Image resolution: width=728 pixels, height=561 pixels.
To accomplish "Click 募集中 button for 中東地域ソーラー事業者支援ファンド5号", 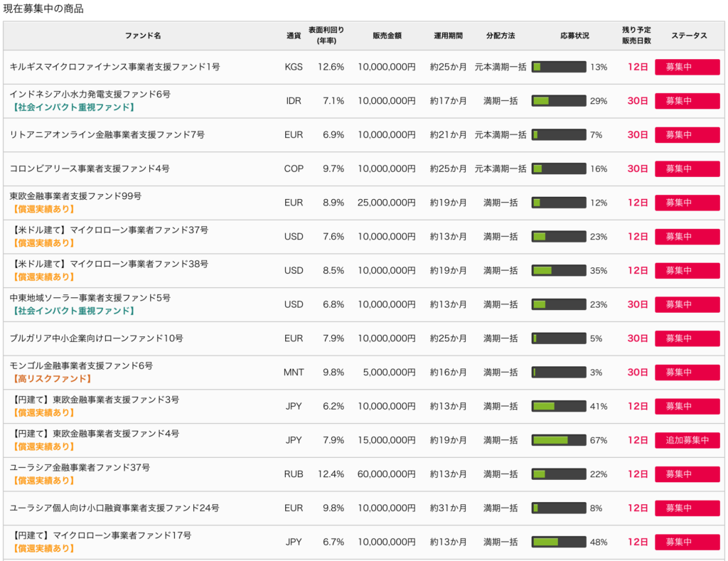I will (687, 304).
